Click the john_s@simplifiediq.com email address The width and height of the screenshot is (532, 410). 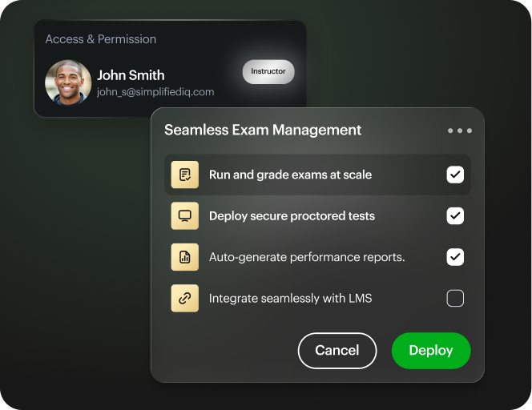[155, 92]
